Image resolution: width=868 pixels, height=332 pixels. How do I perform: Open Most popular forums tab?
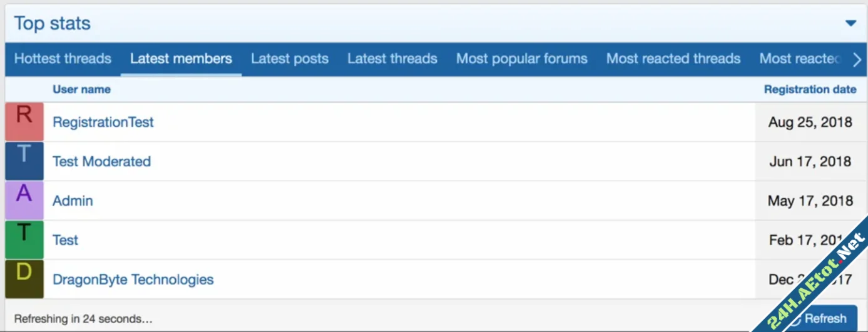click(522, 59)
